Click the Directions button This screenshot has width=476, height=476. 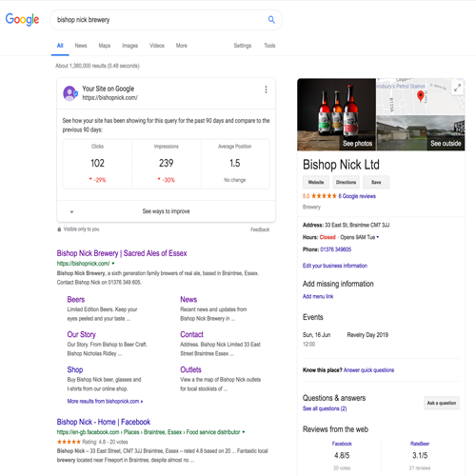[x=346, y=182]
